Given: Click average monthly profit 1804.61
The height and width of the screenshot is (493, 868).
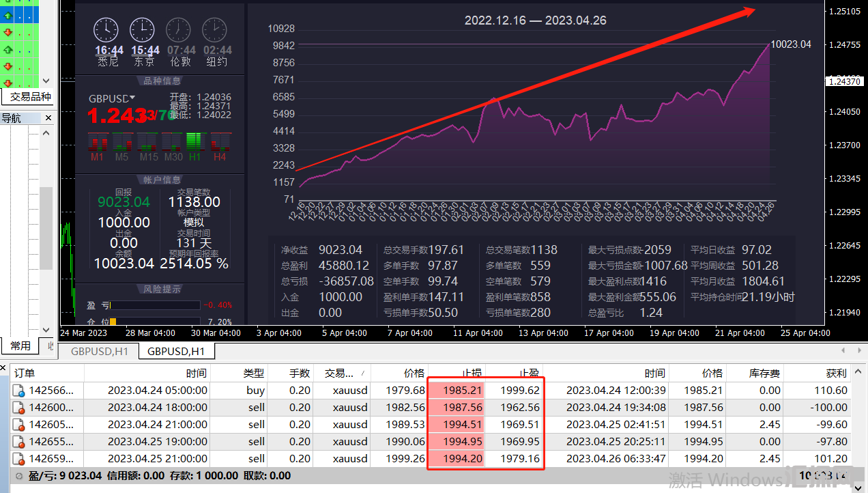Looking at the screenshot, I should click(764, 281).
